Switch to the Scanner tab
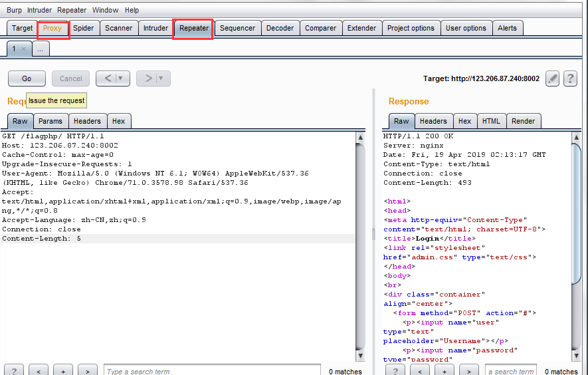The width and height of the screenshot is (588, 375). point(118,28)
